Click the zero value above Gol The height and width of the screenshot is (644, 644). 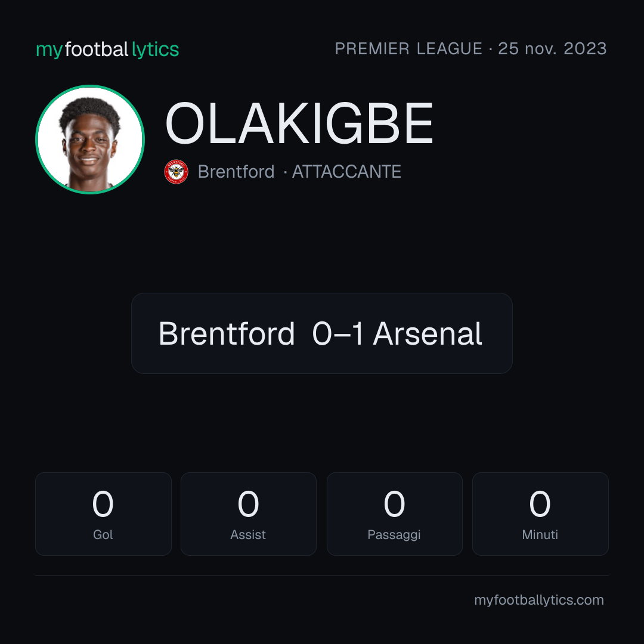click(103, 504)
